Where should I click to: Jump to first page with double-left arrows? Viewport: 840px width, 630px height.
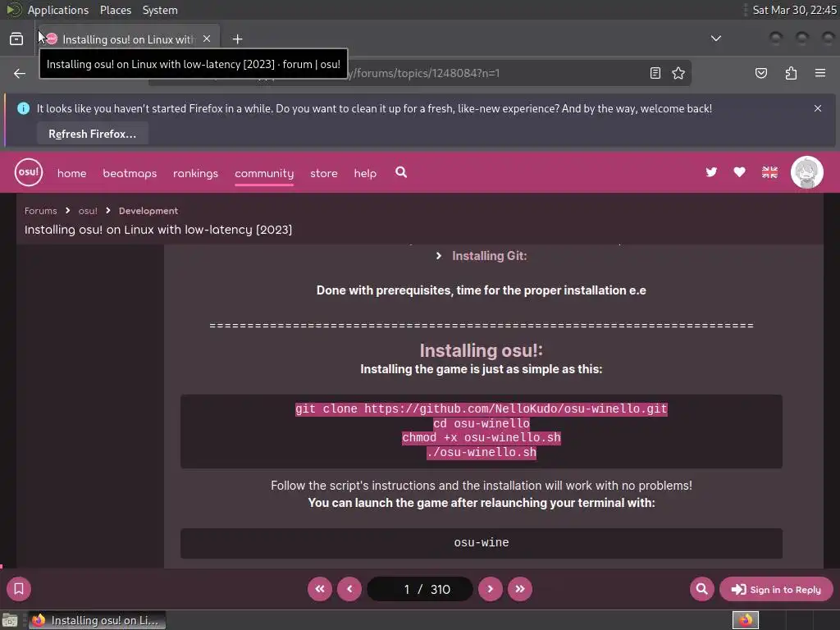(x=320, y=589)
